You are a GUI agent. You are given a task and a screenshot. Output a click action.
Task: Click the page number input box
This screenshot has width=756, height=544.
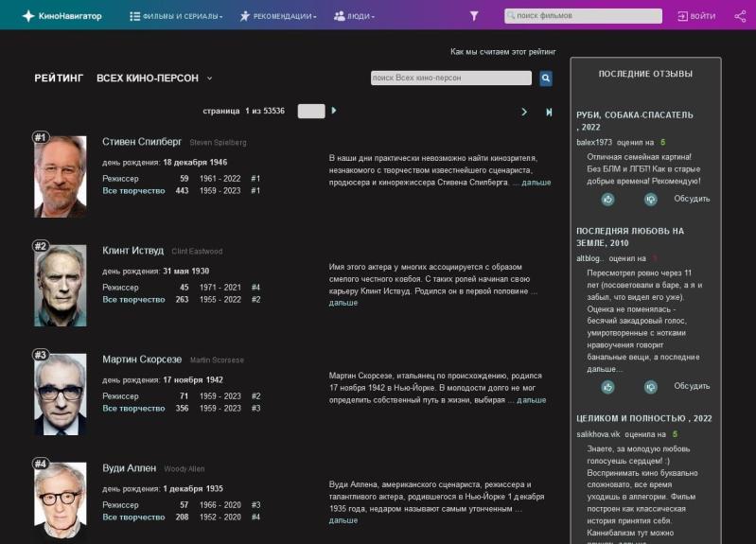tap(311, 111)
